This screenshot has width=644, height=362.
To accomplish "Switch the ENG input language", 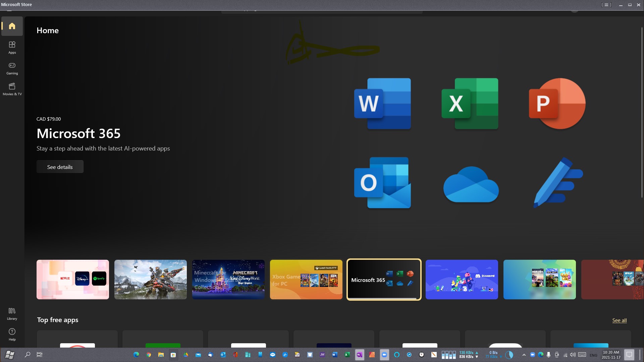I will click(x=593, y=355).
